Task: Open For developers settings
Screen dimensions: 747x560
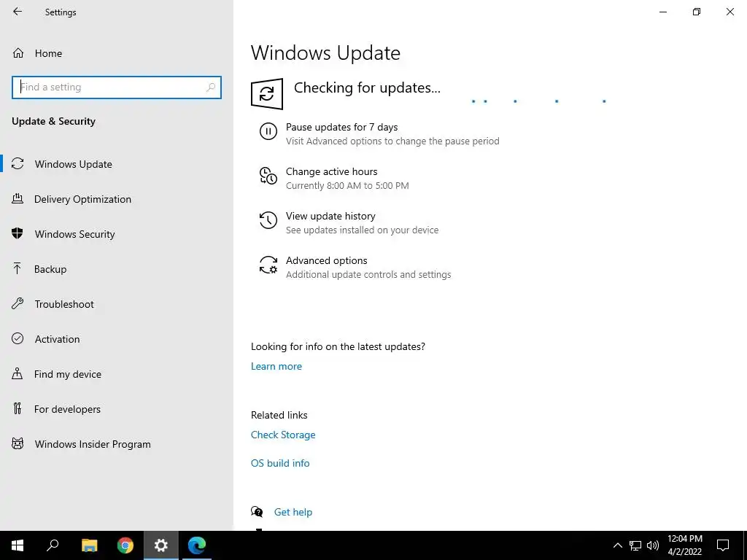Action: click(117, 409)
